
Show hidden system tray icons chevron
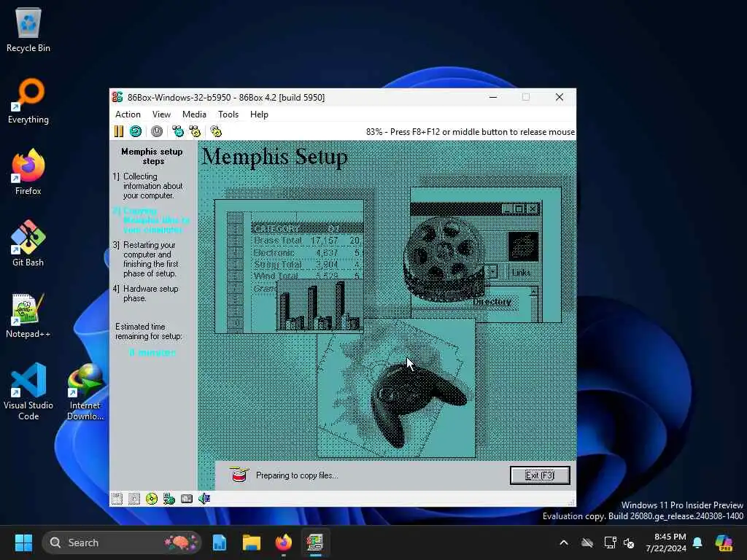coord(564,542)
